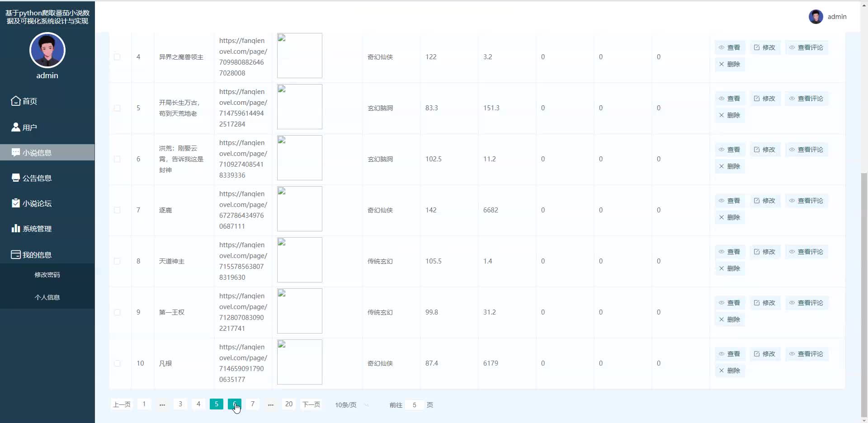Screen dimensions: 868x423
Task: Select 小说信息 in the sidebar
Action: point(47,153)
